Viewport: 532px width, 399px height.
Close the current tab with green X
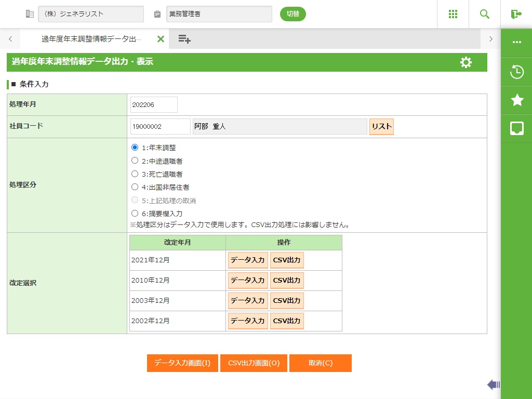click(161, 39)
